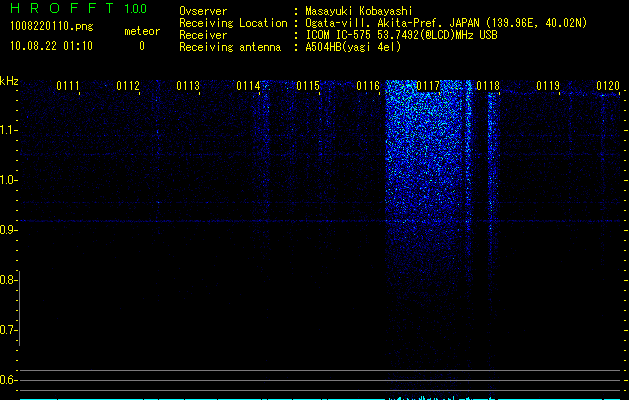Click the date stamp 10.08.22 01:10
629x400 pixels.
pyautogui.click(x=51, y=46)
